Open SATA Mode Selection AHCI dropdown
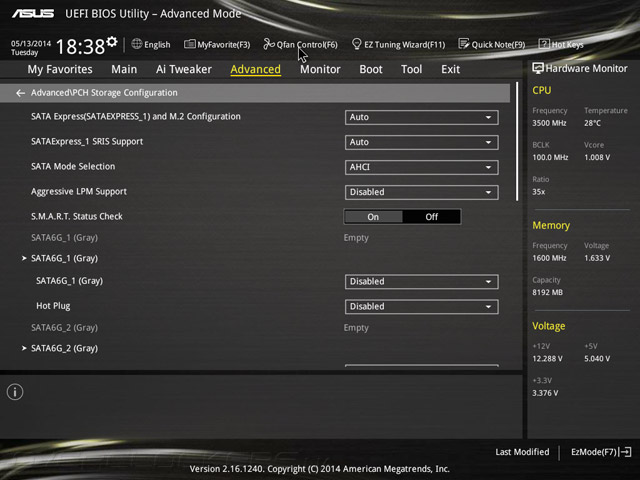Image resolution: width=640 pixels, height=480 pixels. click(x=421, y=167)
